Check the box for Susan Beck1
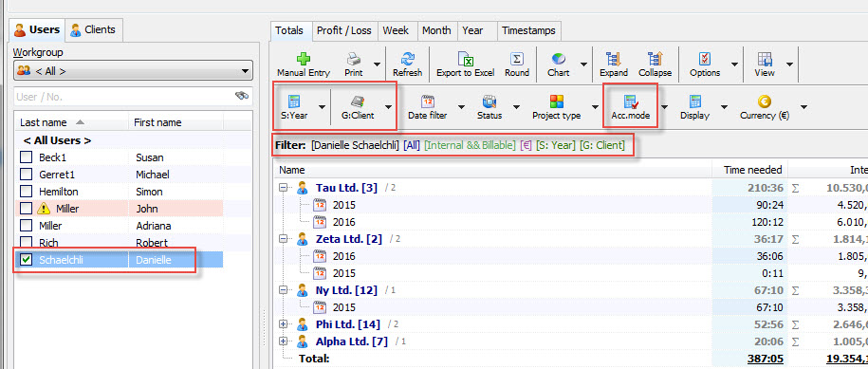868x369 pixels. tap(26, 157)
